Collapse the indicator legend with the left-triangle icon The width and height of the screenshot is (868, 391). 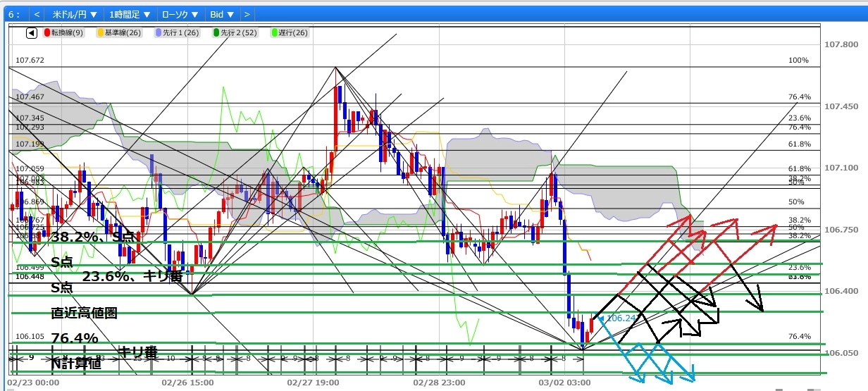[x=32, y=32]
